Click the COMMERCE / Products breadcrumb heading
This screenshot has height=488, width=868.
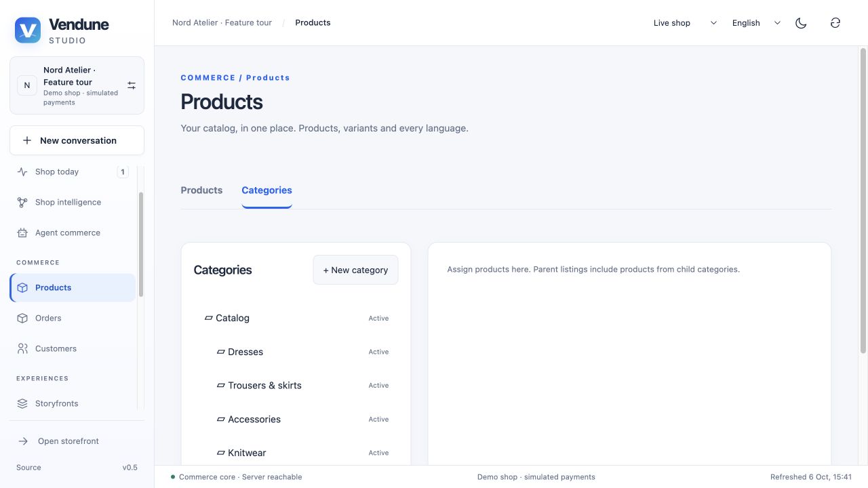tap(235, 78)
